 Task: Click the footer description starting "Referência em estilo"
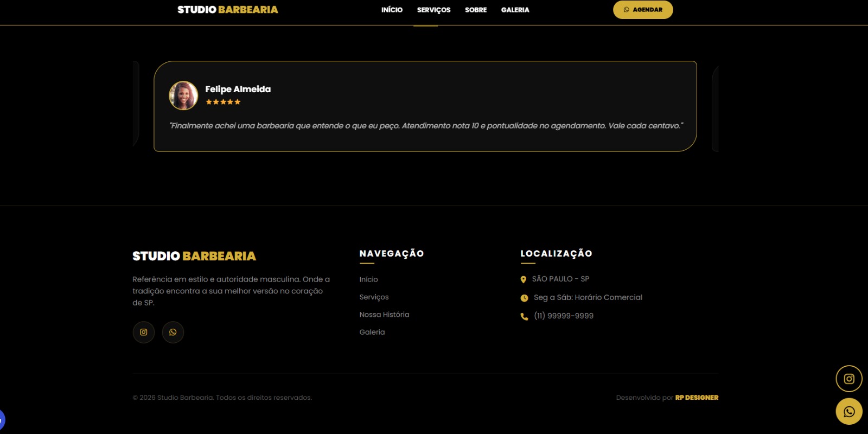pyautogui.click(x=231, y=291)
